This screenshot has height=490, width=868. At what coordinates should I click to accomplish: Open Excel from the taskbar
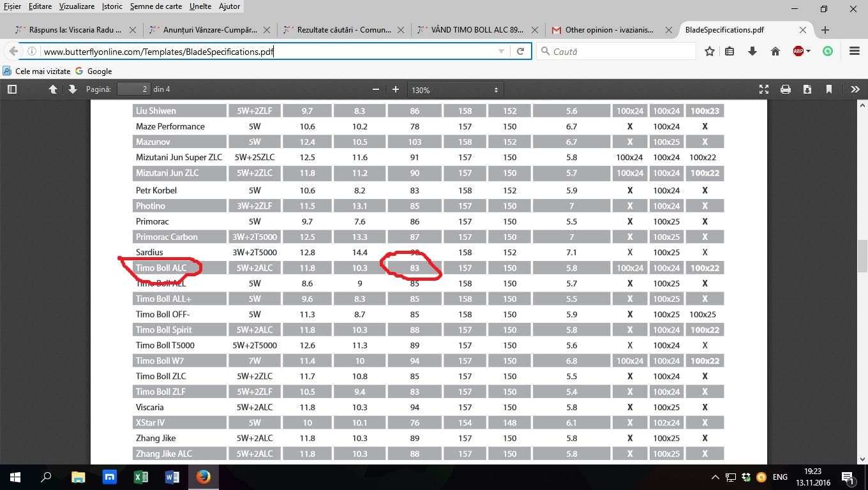point(141,477)
